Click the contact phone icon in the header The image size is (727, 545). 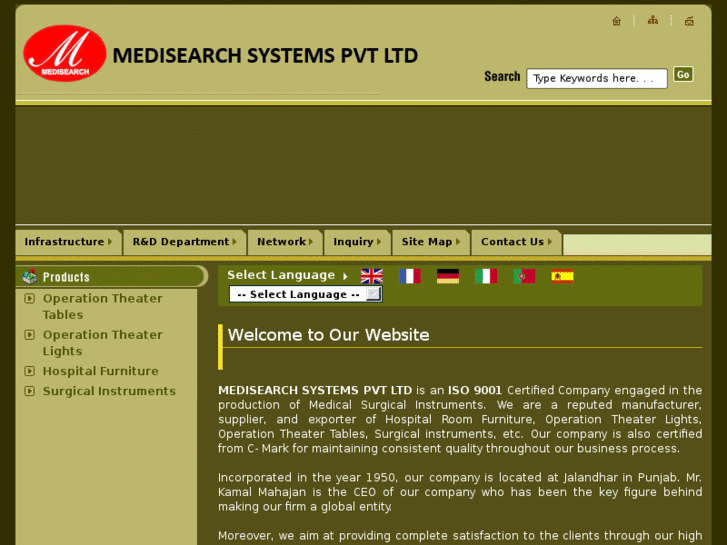[x=689, y=21]
